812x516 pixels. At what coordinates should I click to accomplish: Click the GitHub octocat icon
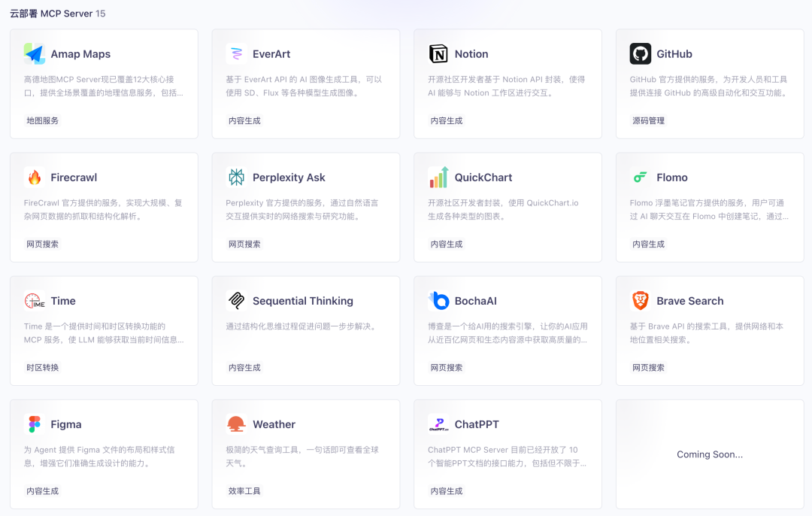pos(641,54)
